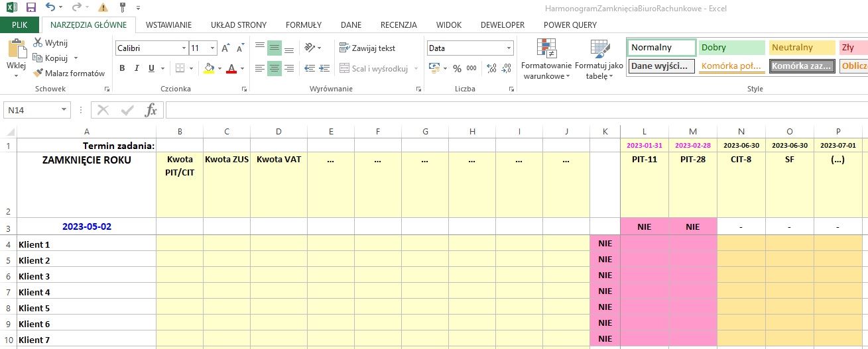Cut selection using Wytnij

(x=50, y=42)
